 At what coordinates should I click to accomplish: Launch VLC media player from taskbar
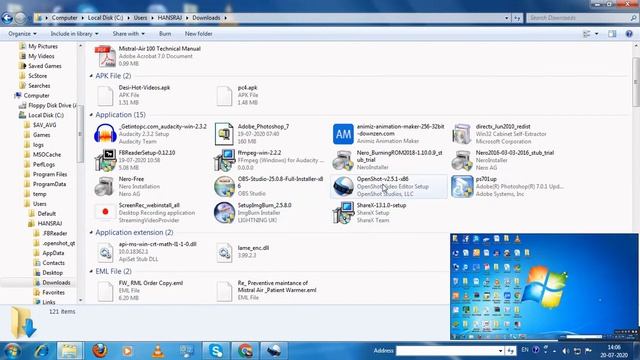click(x=158, y=351)
